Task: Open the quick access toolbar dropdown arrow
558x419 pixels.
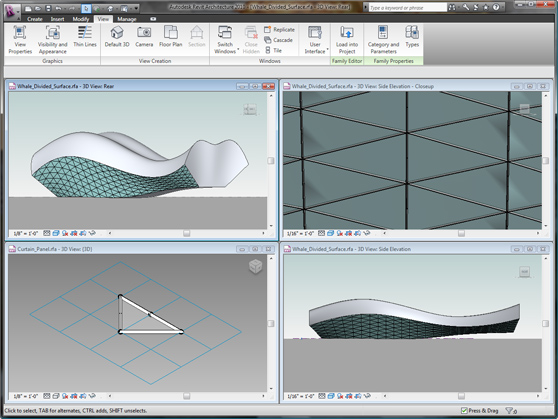Action: pos(137,8)
